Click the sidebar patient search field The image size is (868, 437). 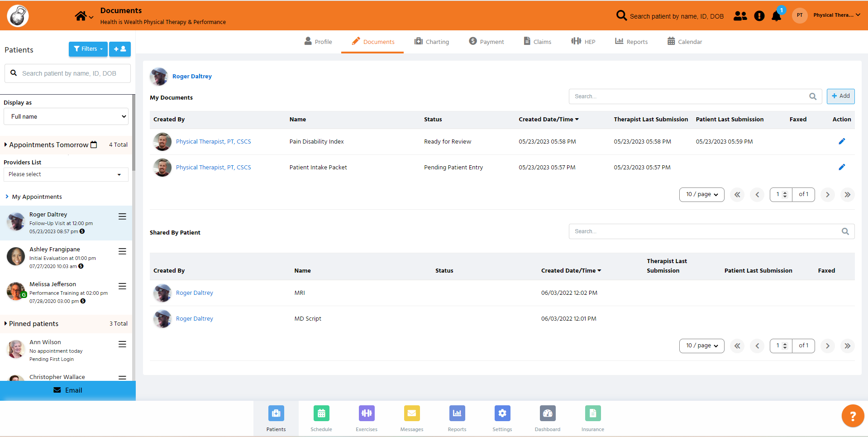67,73
